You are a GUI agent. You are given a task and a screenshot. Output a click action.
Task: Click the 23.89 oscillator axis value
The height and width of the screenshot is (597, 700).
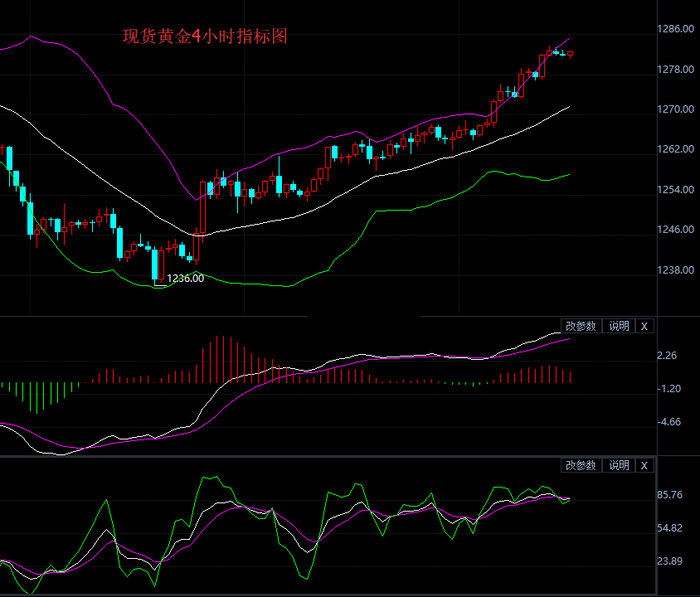coord(670,561)
